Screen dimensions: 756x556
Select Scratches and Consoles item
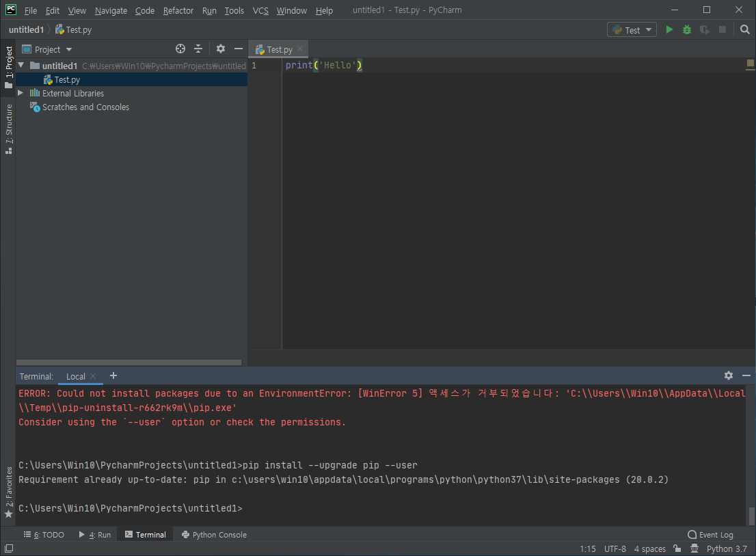pos(85,107)
